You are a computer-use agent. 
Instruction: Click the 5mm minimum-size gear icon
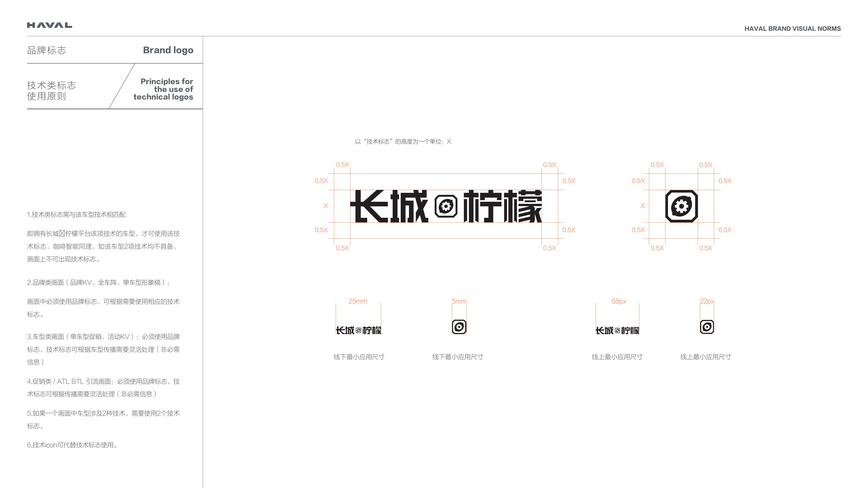pyautogui.click(x=459, y=327)
